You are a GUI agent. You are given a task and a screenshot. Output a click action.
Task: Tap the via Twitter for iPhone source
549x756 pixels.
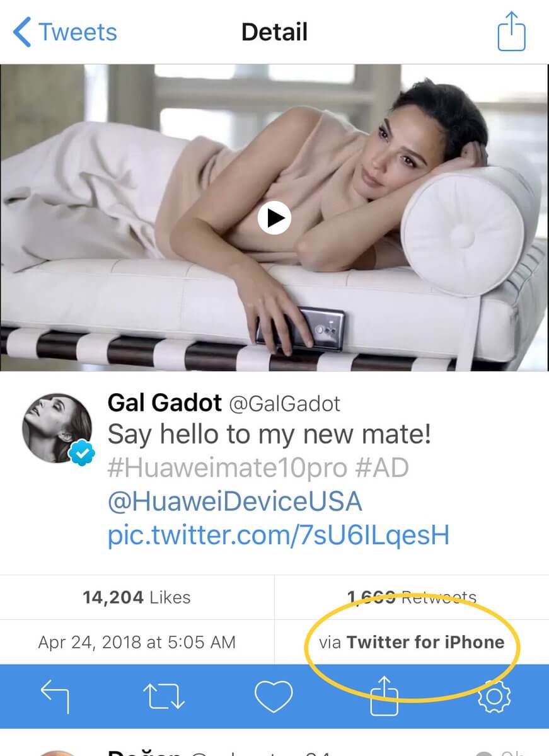point(412,642)
